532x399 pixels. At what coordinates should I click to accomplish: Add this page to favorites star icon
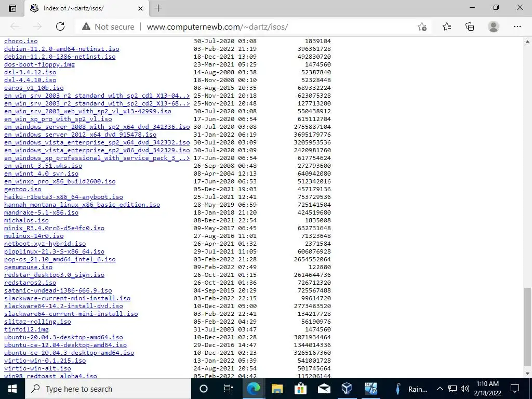point(422,27)
